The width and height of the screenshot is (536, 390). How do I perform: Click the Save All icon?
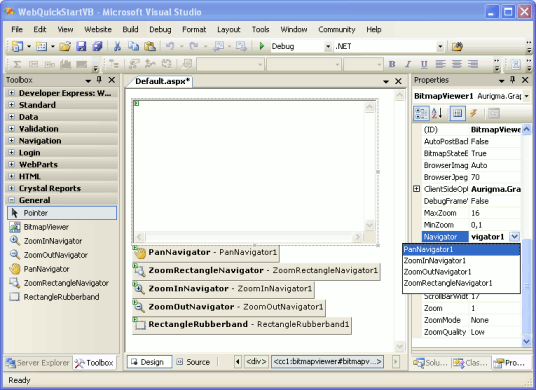pyautogui.click(x=97, y=46)
